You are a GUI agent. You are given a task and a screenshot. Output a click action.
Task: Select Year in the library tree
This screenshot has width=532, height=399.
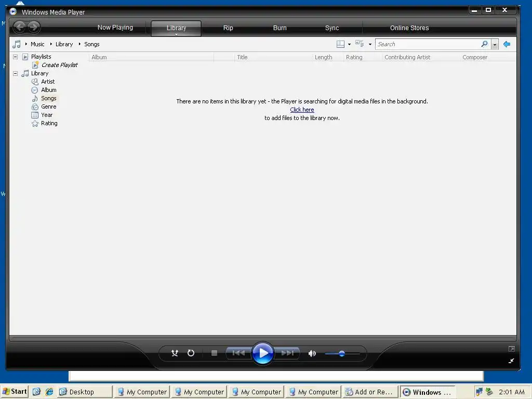[47, 115]
